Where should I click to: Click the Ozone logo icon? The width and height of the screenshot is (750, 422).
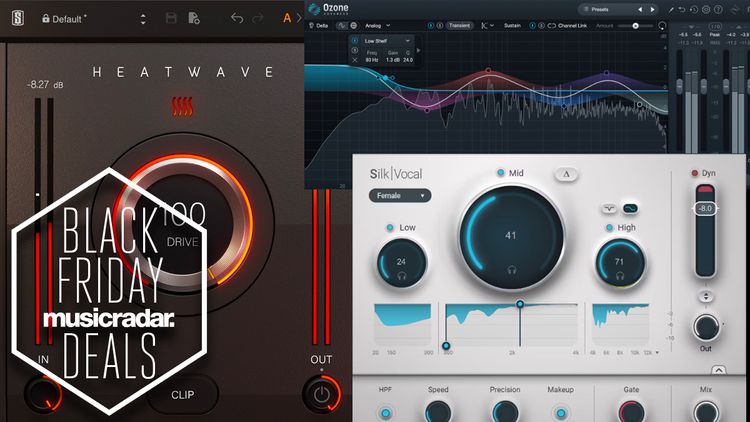tap(314, 9)
